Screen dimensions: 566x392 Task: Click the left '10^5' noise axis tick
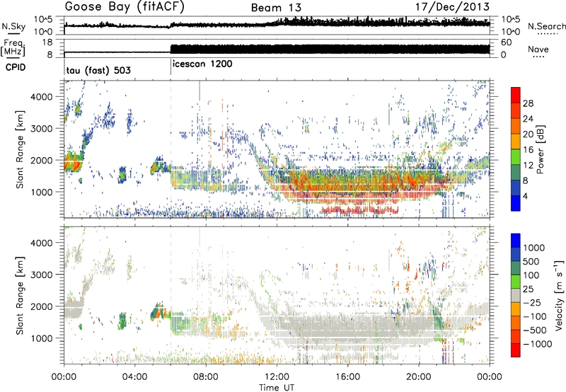43,20
